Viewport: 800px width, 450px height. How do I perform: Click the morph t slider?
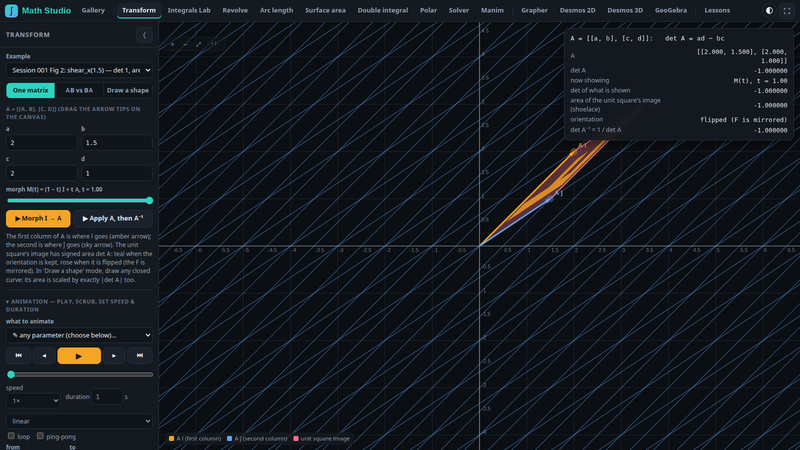coord(79,201)
